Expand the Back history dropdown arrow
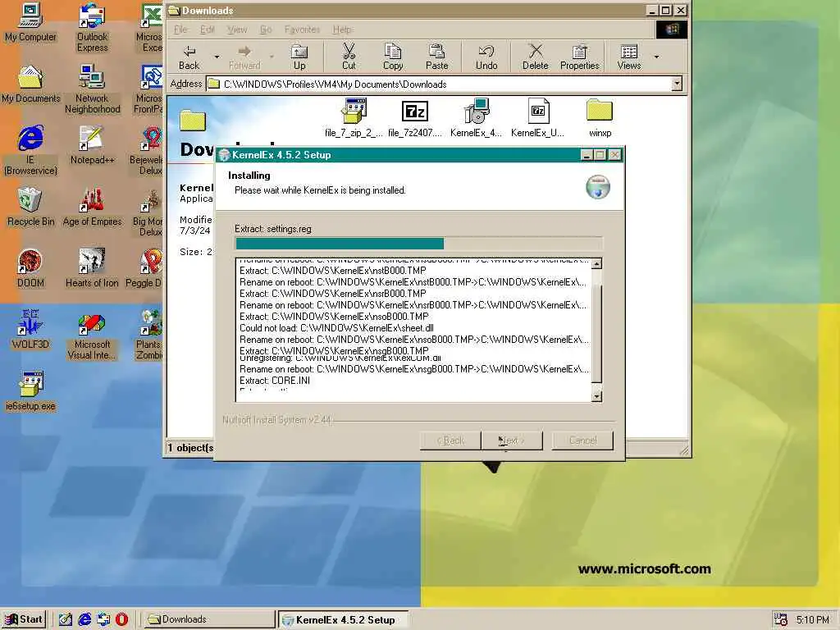 [x=217, y=57]
